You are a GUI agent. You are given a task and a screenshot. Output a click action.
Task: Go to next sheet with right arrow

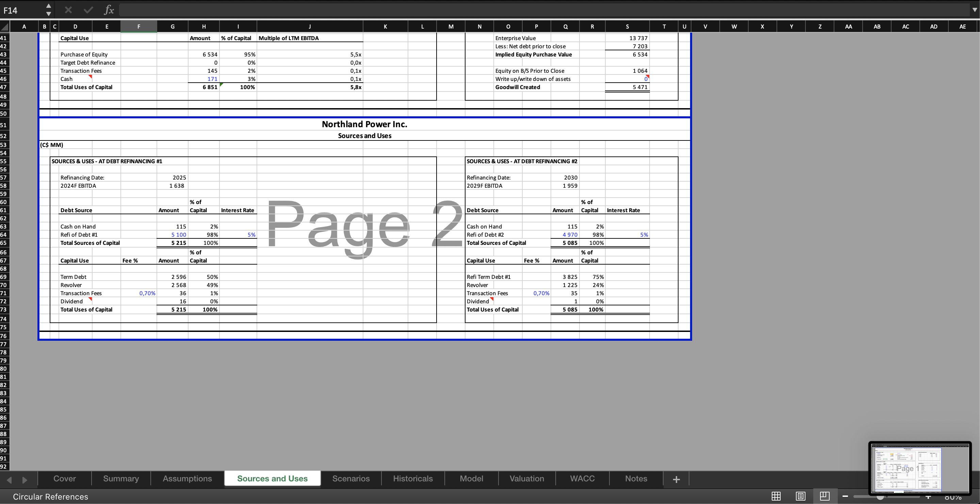click(x=25, y=480)
